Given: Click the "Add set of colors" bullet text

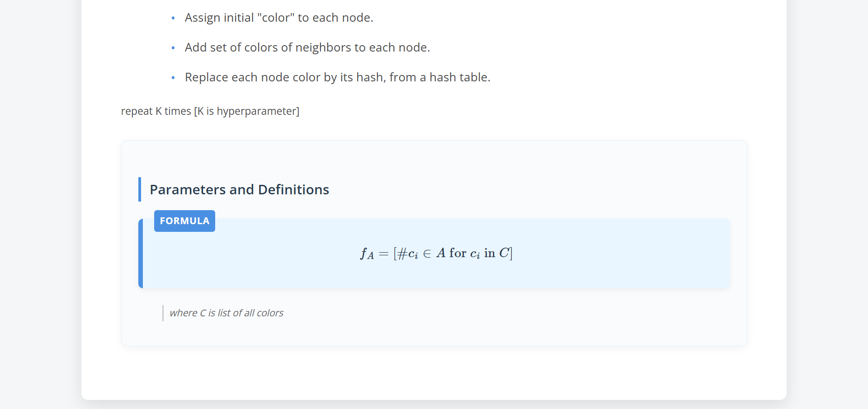Looking at the screenshot, I should 307,47.
